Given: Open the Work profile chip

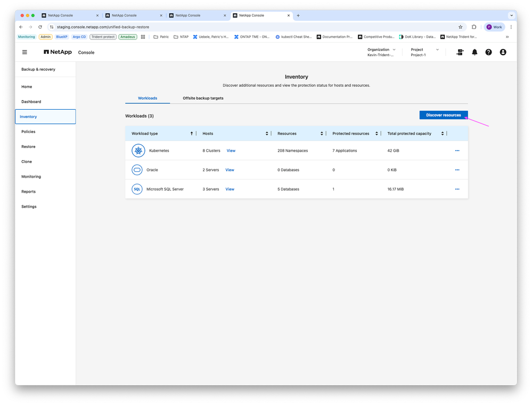Looking at the screenshot, I should coord(494,27).
